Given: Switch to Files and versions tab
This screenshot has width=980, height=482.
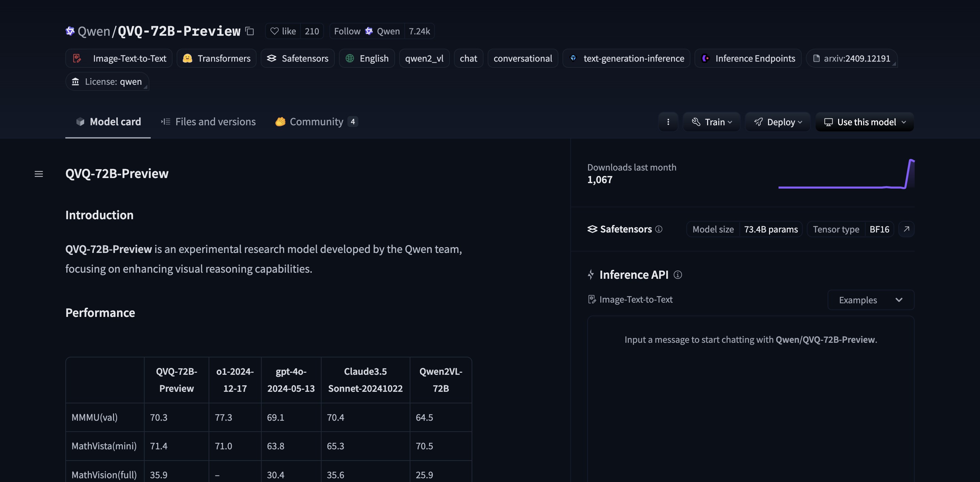Looking at the screenshot, I should (208, 122).
